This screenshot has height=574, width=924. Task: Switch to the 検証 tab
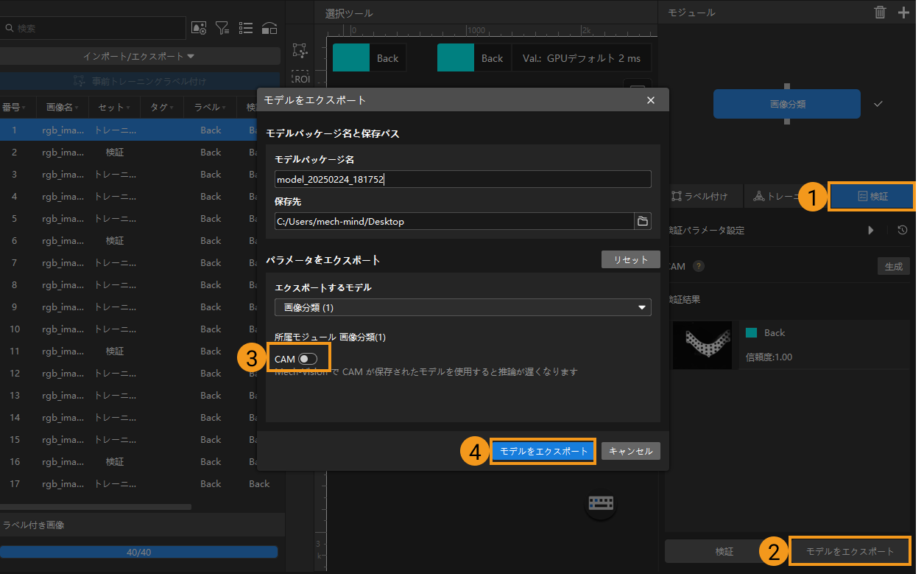(x=872, y=197)
